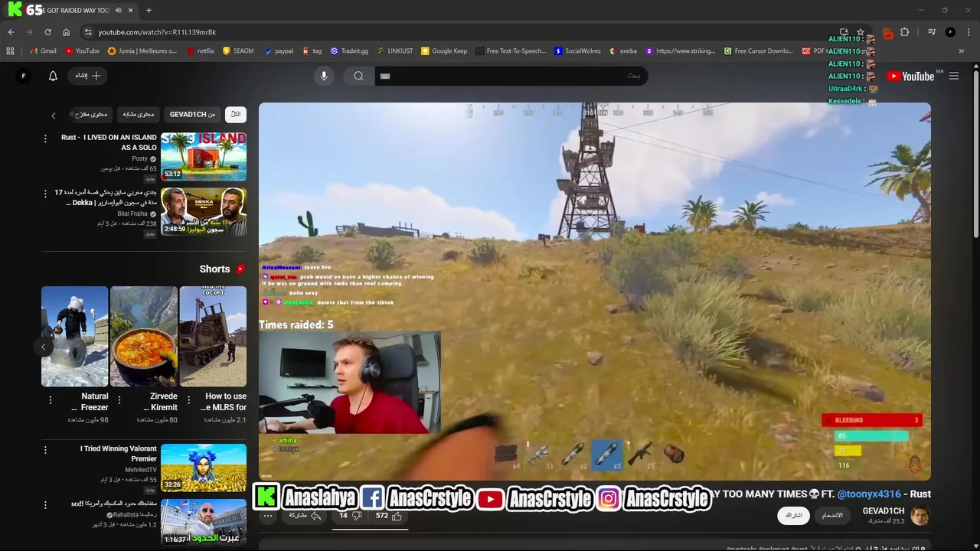Click the Create button with plus
This screenshot has width=980, height=551.
pos(87,76)
